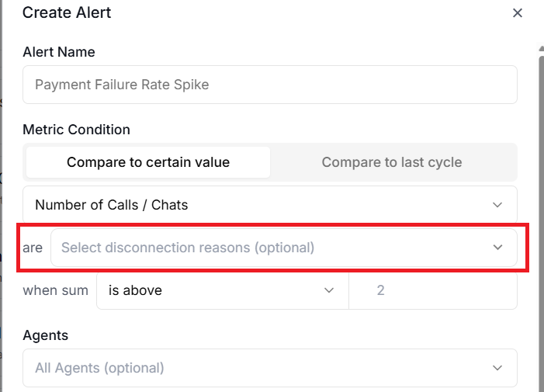The height and width of the screenshot is (392, 544).
Task: Close the Create Alert dialog
Action: point(518,13)
